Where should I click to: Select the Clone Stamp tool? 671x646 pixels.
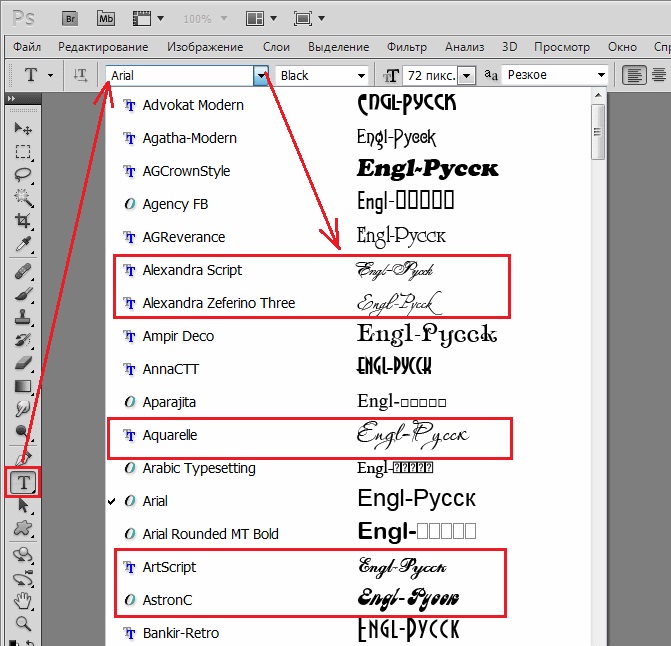(23, 317)
